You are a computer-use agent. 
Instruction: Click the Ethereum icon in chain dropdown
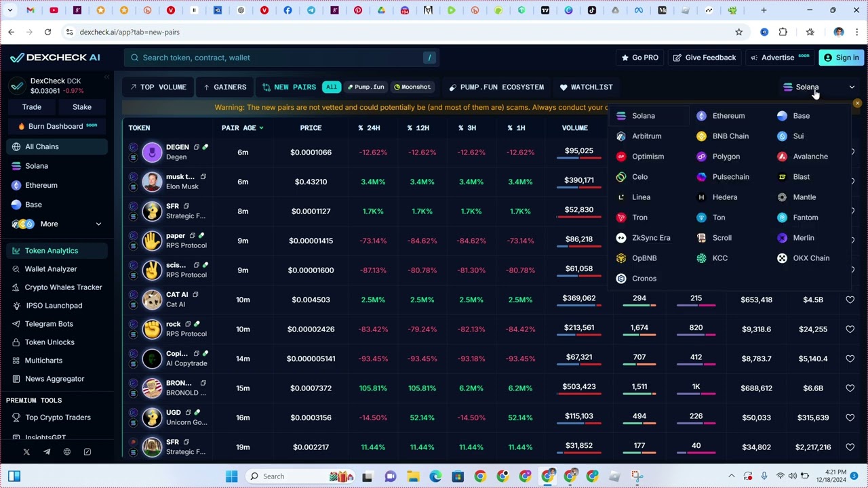[701, 116]
